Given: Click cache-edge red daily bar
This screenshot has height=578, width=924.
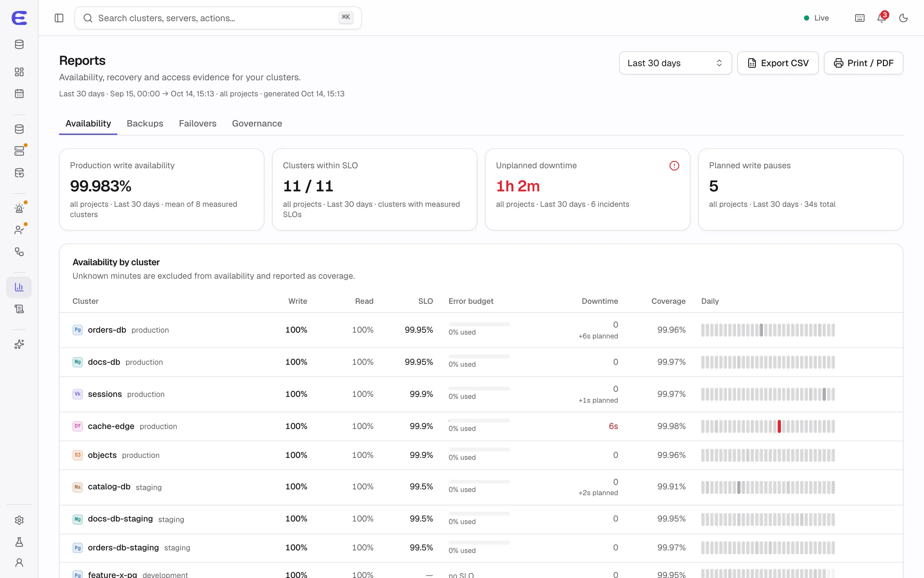Looking at the screenshot, I should pos(779,426).
